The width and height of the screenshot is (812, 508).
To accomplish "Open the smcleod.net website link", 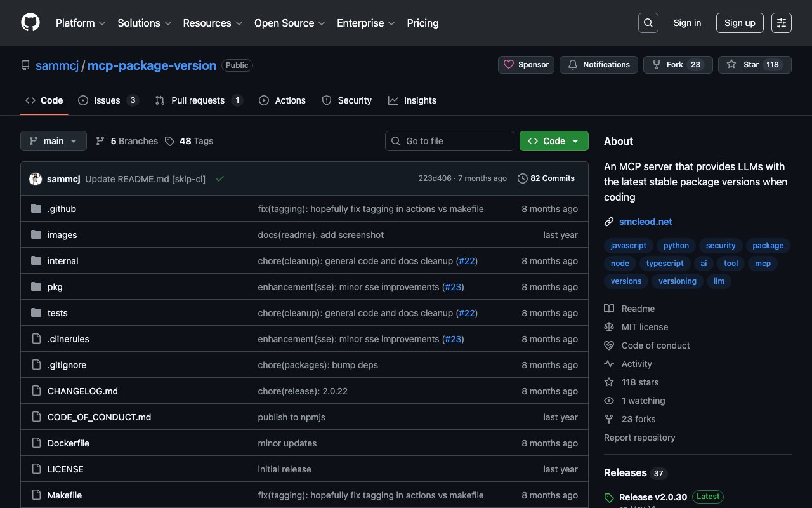I will 645,222.
